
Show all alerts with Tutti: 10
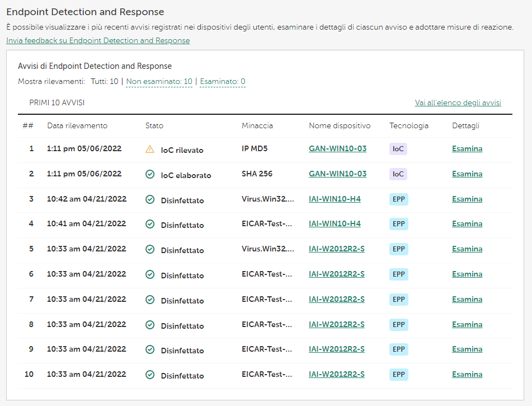point(104,82)
